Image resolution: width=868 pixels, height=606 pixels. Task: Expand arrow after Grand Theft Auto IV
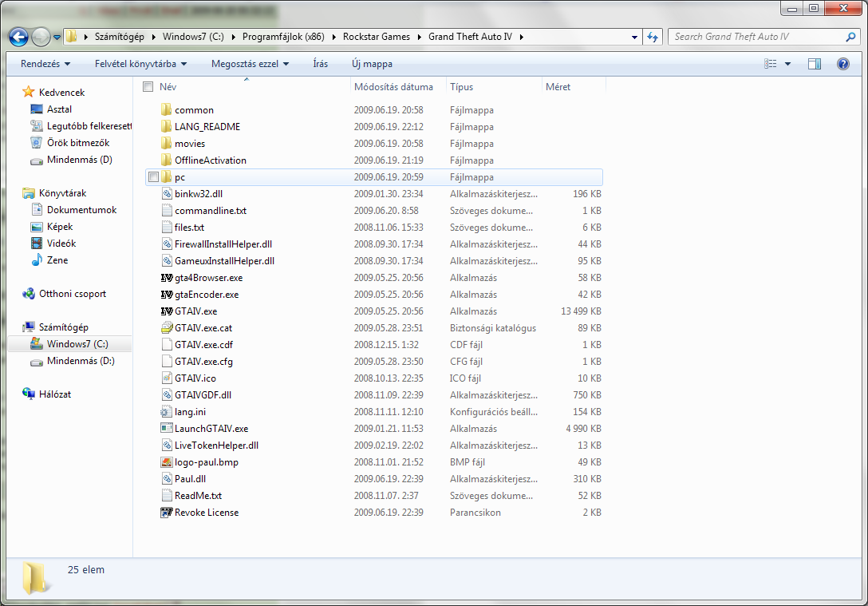coord(522,37)
